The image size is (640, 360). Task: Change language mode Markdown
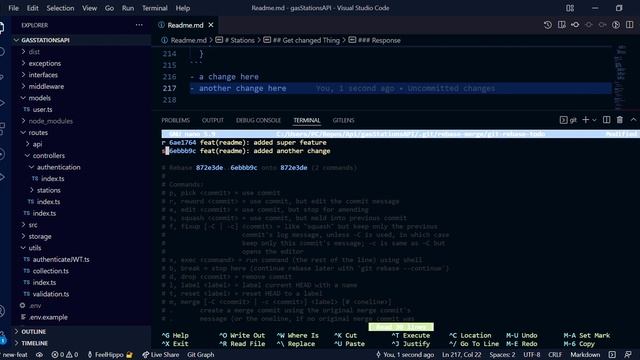click(x=585, y=355)
